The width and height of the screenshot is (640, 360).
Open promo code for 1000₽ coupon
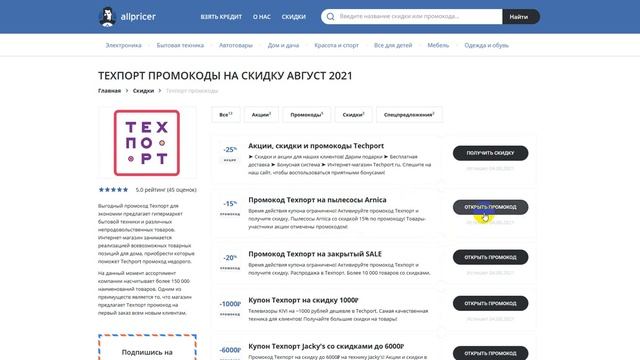click(490, 303)
